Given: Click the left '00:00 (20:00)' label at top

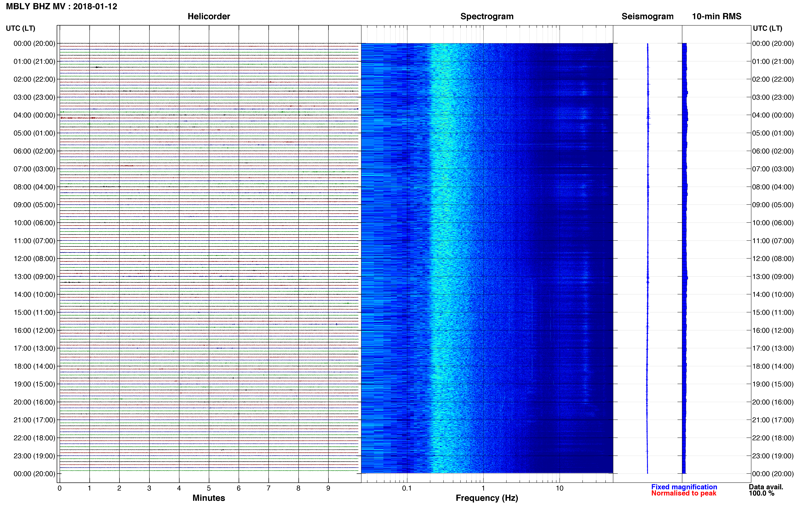Looking at the screenshot, I should 34,43.
